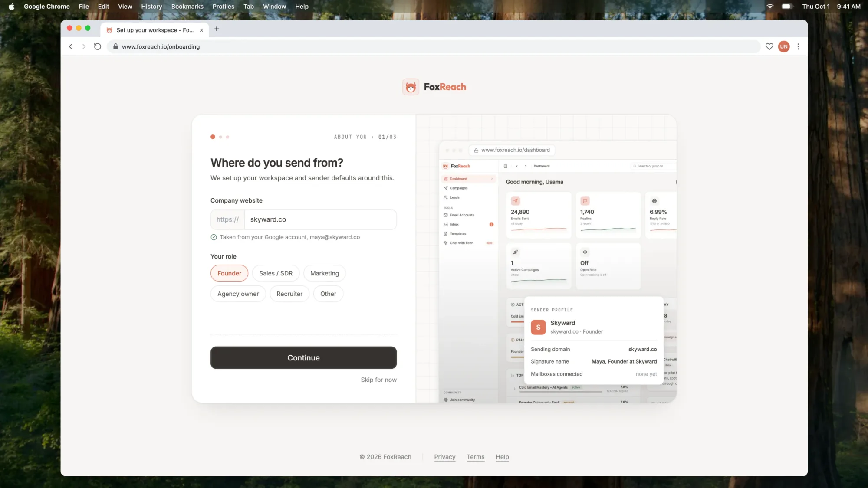Image resolution: width=868 pixels, height=488 pixels.
Task: Go back with browser back arrow
Action: pos(71,46)
